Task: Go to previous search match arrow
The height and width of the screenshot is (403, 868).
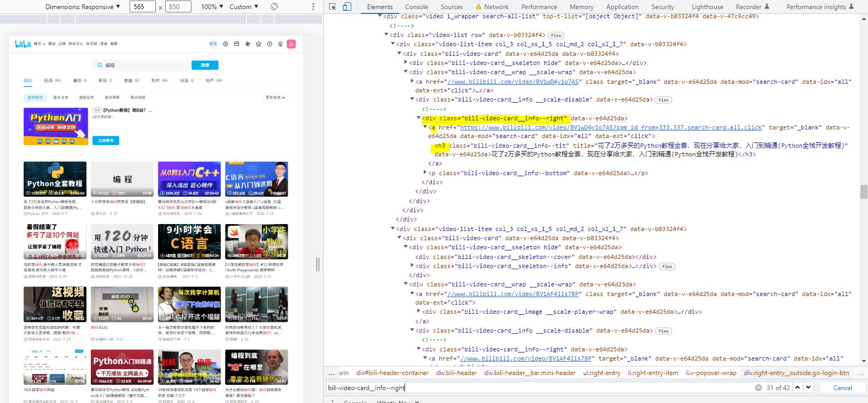Action: pos(798,387)
